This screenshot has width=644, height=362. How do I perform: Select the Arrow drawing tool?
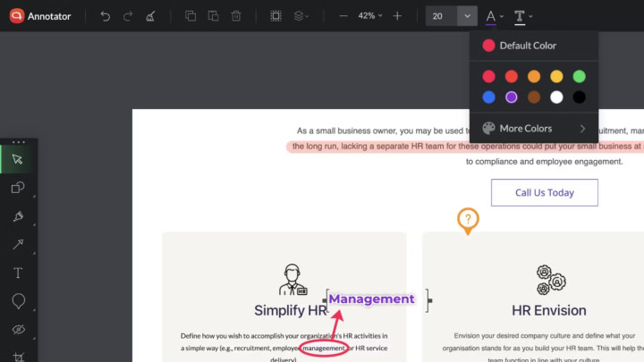coord(18,245)
